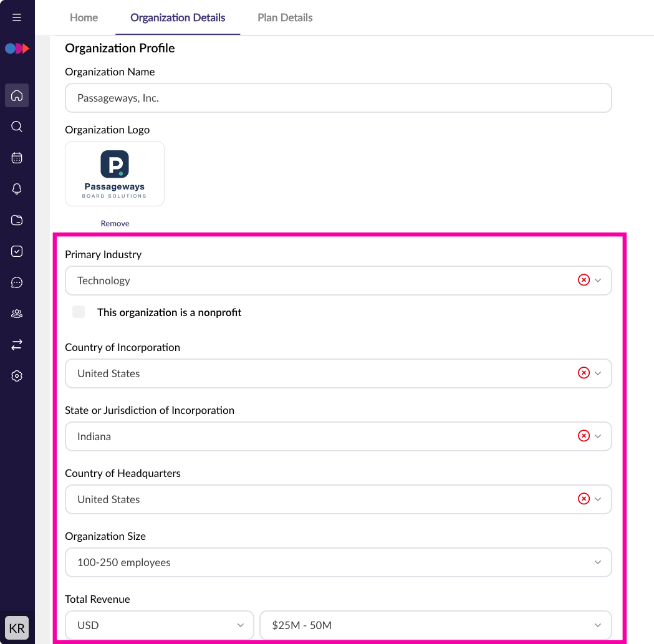Switch to the Plan Details tab

tap(286, 17)
